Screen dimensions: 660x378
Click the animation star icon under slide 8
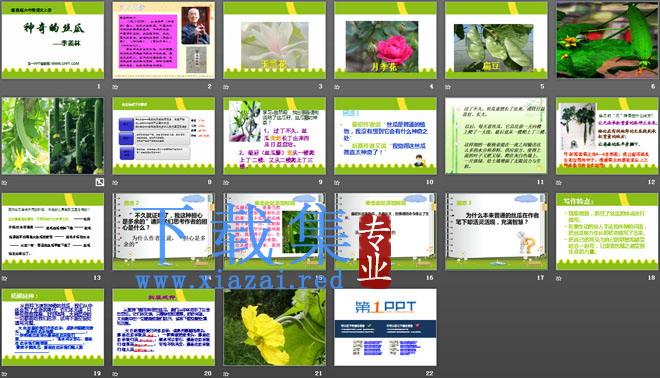tap(115, 183)
